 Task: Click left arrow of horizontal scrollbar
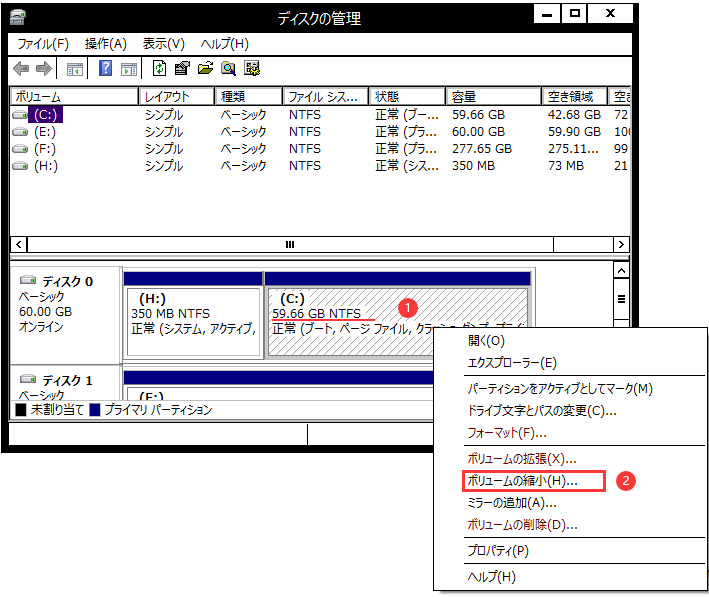tap(19, 245)
